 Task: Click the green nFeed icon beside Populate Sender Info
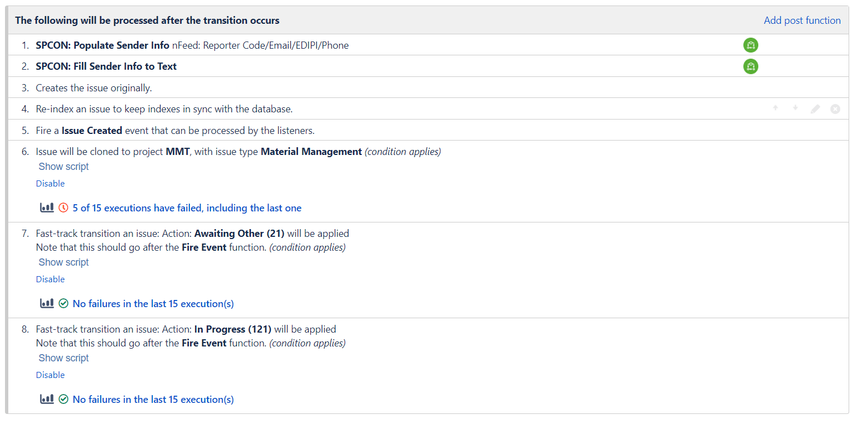click(751, 45)
